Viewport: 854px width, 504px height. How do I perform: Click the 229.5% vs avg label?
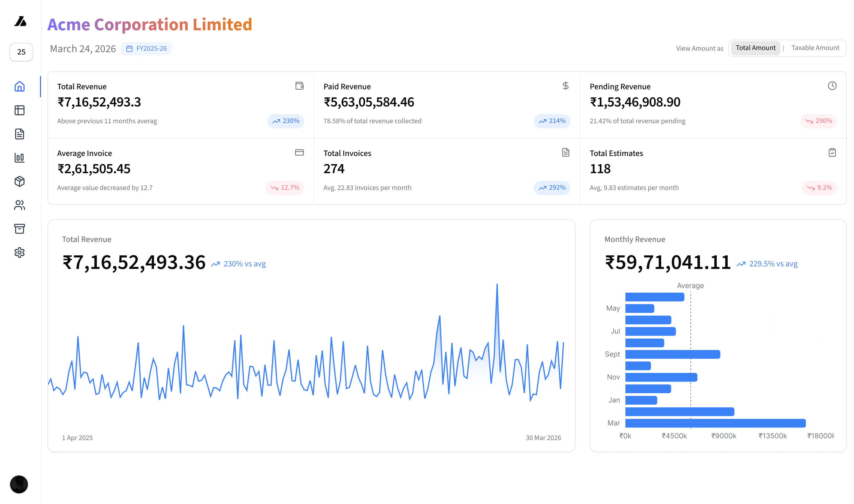773,264
